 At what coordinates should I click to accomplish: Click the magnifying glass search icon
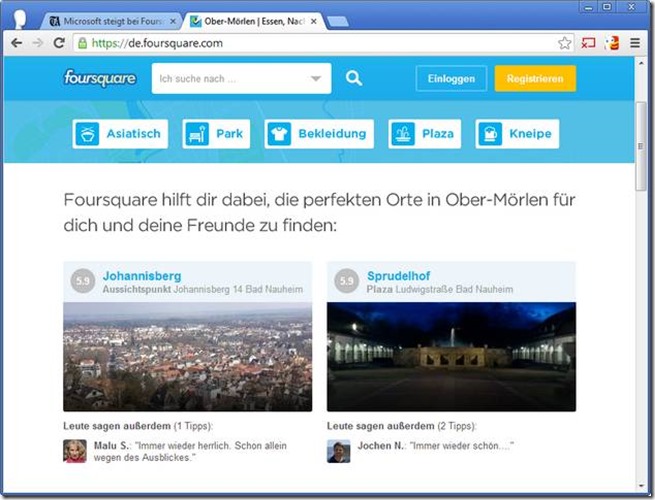coord(354,78)
